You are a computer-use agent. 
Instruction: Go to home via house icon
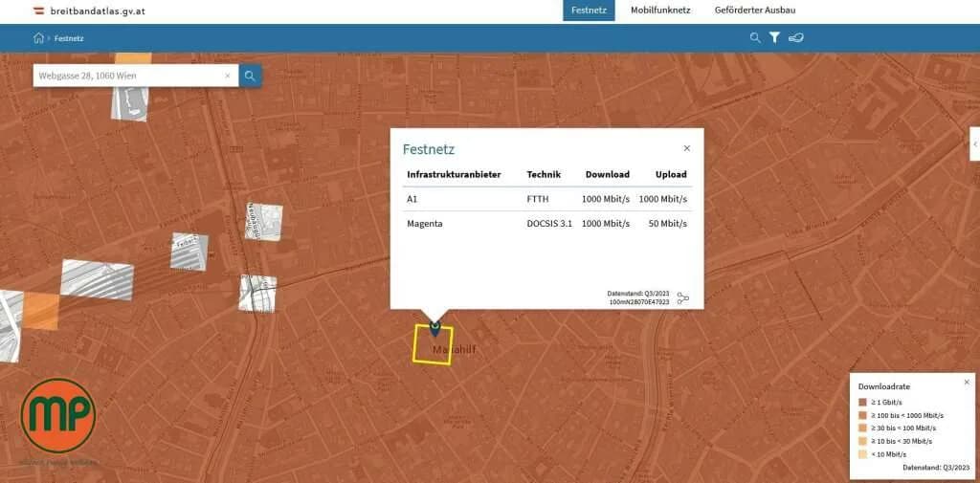coord(38,38)
